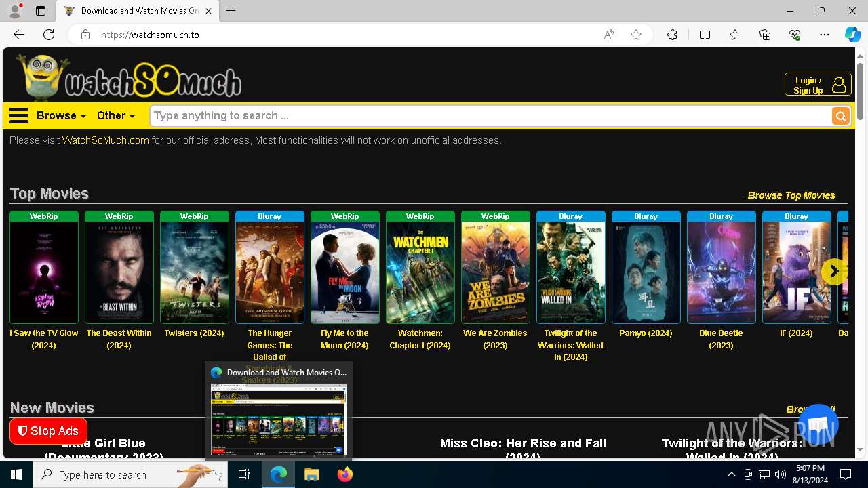The height and width of the screenshot is (488, 868).
Task: Open a new browser tab
Action: (x=231, y=11)
